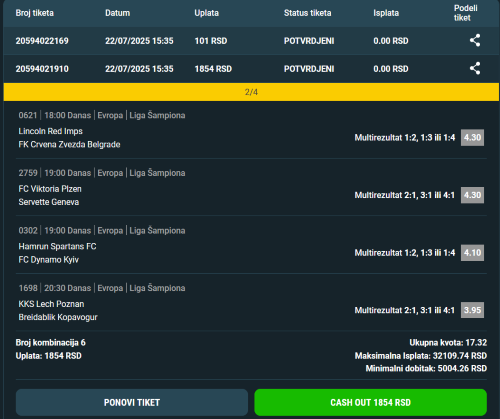The width and height of the screenshot is (500, 419).
Task: Click the Isplata column header
Action: pyautogui.click(x=386, y=13)
